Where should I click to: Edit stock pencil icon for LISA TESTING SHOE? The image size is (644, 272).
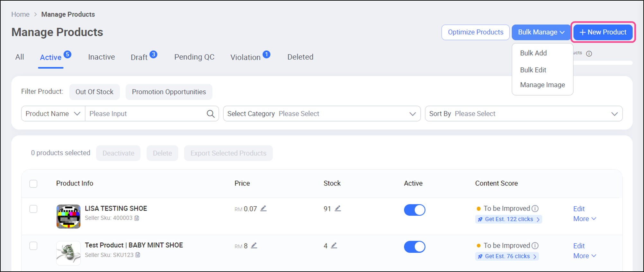[x=337, y=209]
